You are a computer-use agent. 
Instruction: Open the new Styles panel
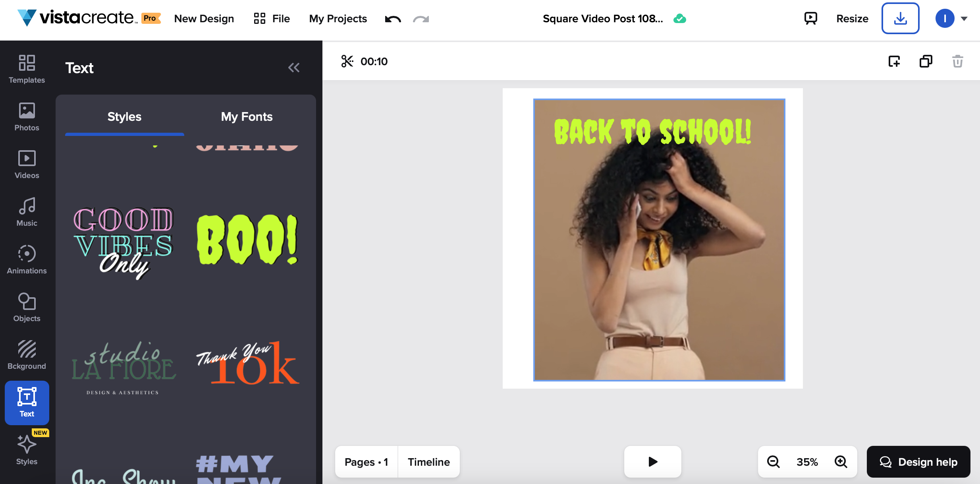[27, 449]
